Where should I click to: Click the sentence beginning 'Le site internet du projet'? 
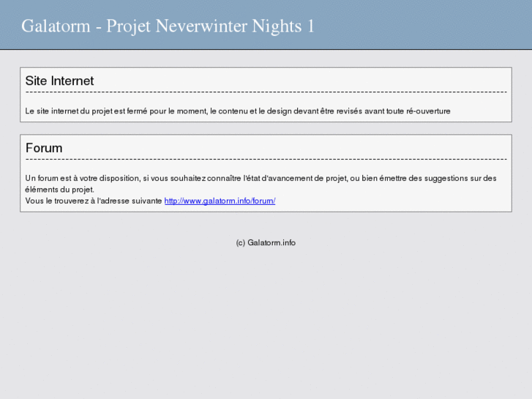[238, 111]
